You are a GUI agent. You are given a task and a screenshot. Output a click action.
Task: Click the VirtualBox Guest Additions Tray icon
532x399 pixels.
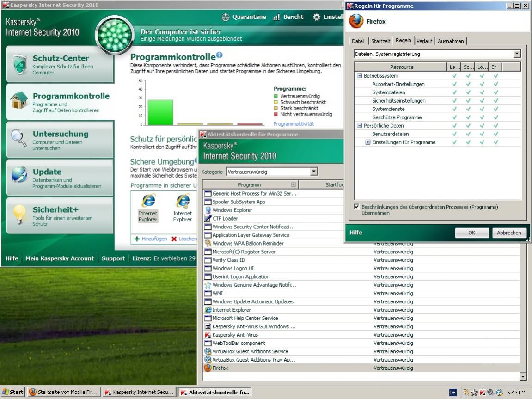tap(208, 360)
